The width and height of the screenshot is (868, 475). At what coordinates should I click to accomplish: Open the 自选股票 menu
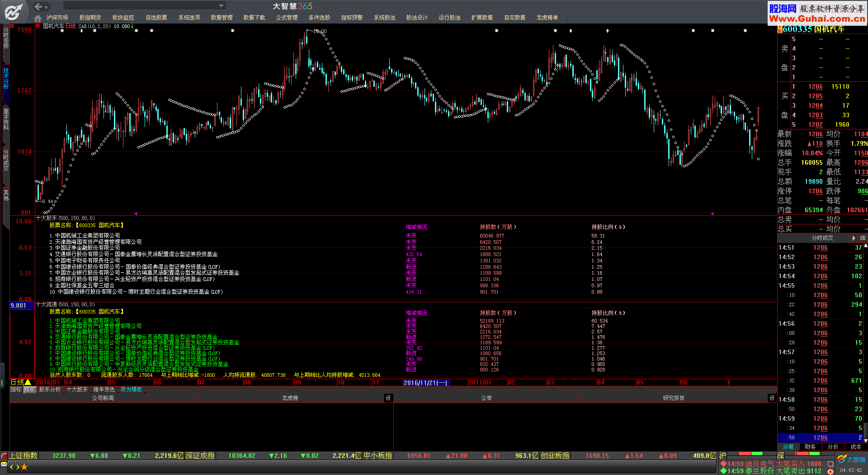156,18
